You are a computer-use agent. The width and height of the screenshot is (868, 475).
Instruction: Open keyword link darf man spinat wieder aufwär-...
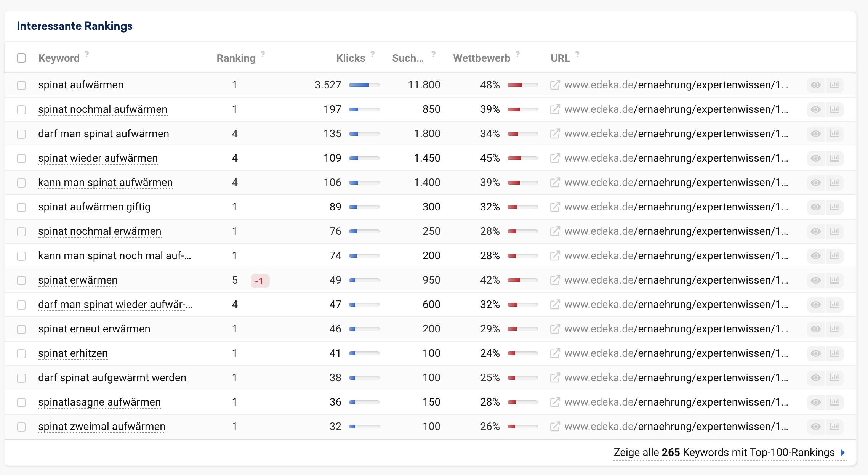click(x=115, y=305)
